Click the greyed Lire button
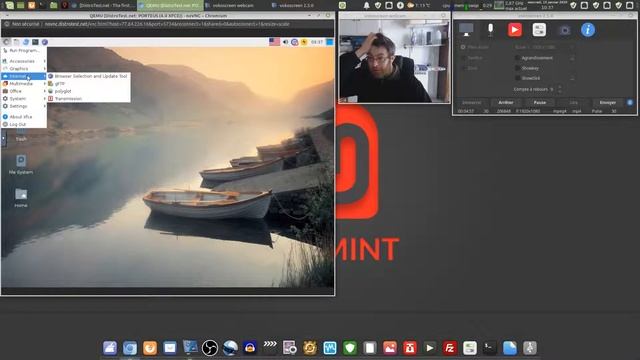Screen dimensions: 640x360 pyautogui.click(x=573, y=102)
